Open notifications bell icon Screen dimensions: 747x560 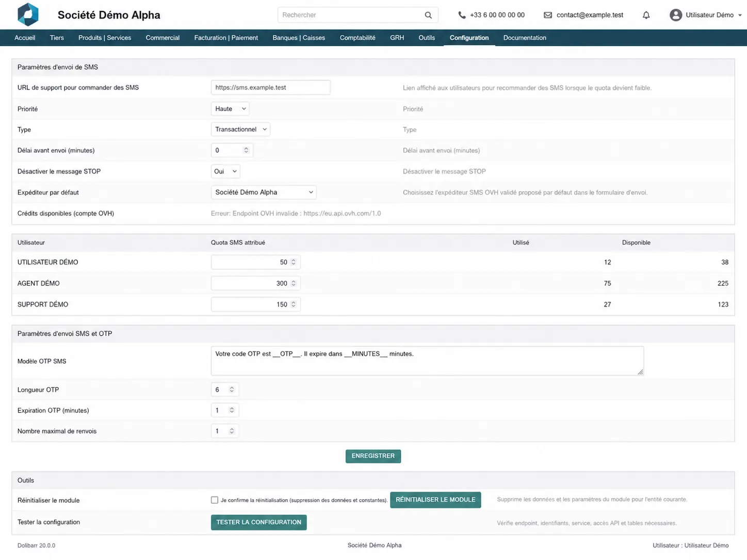tap(646, 15)
